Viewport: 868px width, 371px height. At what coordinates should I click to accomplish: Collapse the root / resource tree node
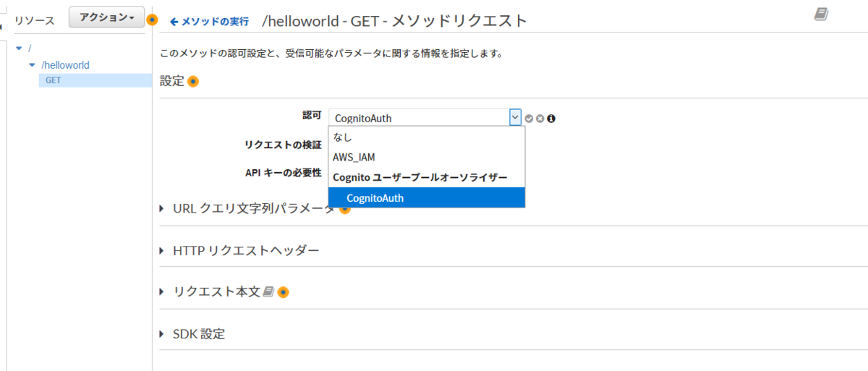(x=20, y=48)
